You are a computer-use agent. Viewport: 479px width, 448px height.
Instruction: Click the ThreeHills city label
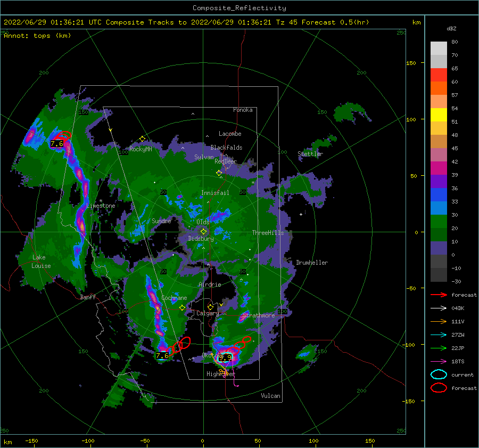coord(268,233)
